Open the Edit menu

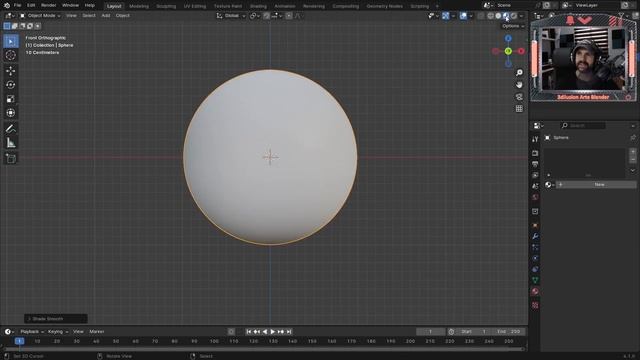pos(31,5)
